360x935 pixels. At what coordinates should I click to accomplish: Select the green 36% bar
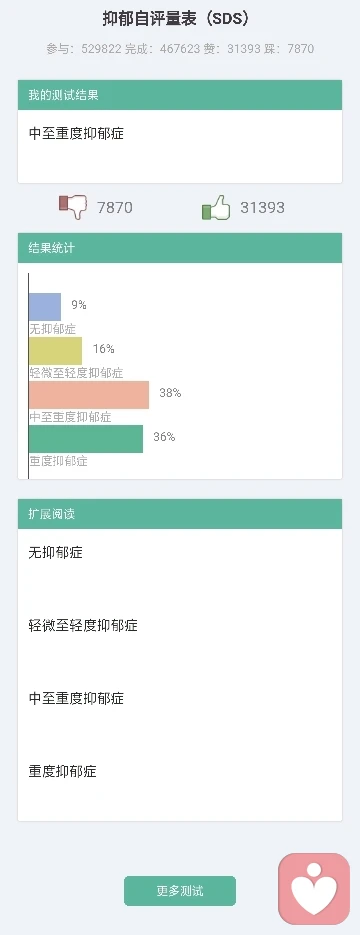pos(86,439)
